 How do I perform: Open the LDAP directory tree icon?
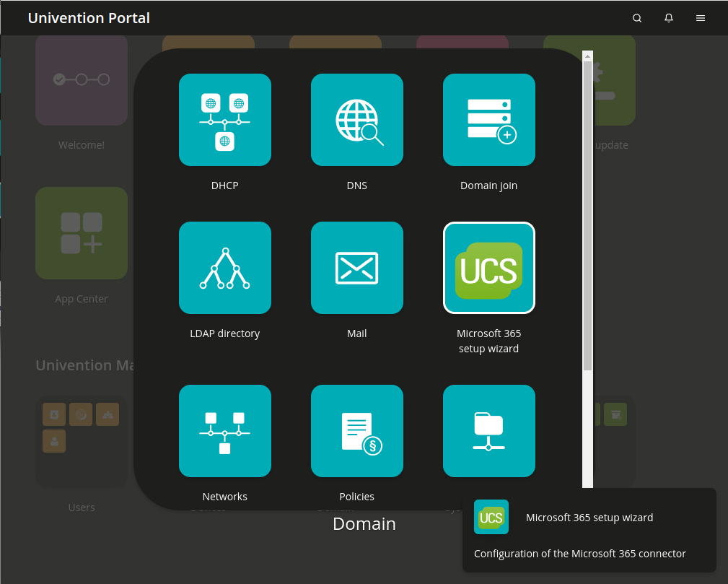(224, 268)
